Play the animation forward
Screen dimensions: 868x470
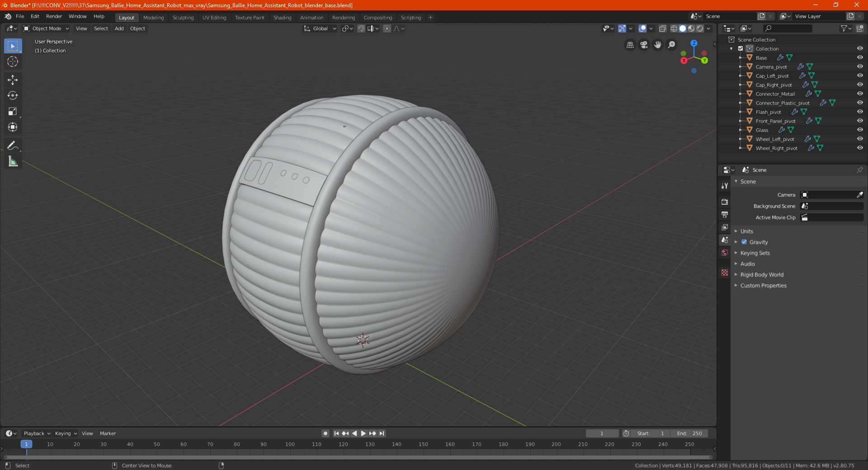pyautogui.click(x=363, y=433)
